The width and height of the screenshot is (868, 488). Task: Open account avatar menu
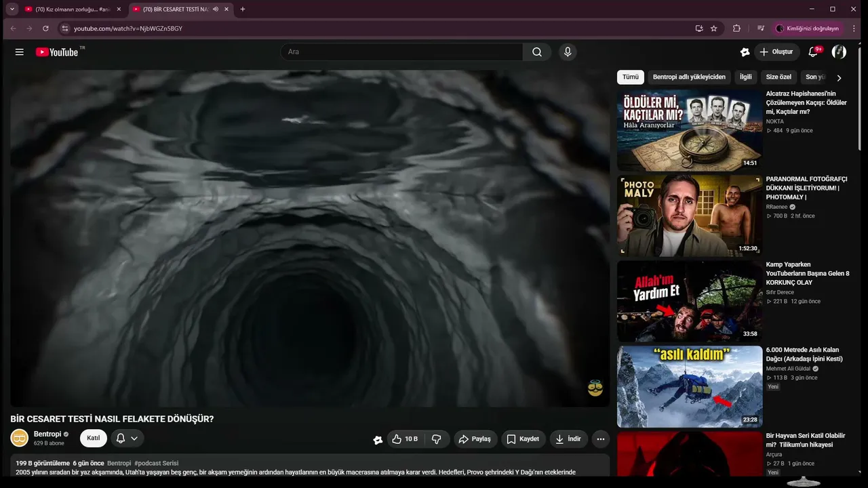pyautogui.click(x=839, y=52)
